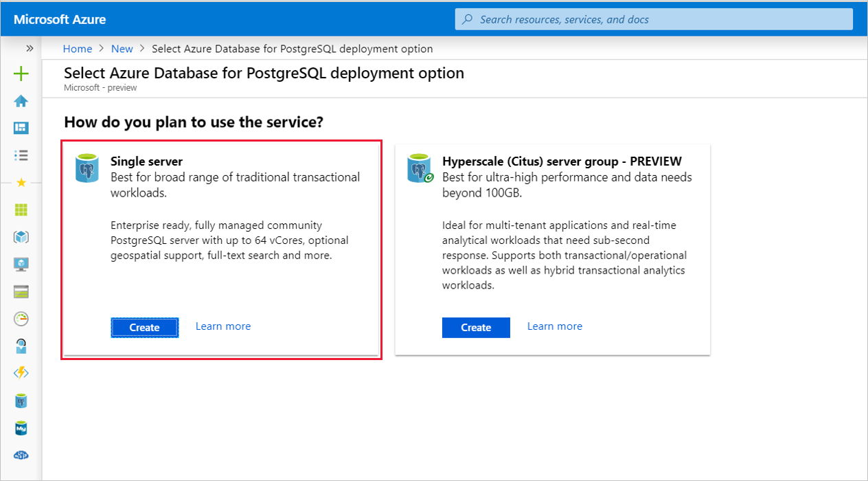The image size is (868, 481).
Task: Open the brain Cognitive Services sidebar icon
Action: coord(21,455)
